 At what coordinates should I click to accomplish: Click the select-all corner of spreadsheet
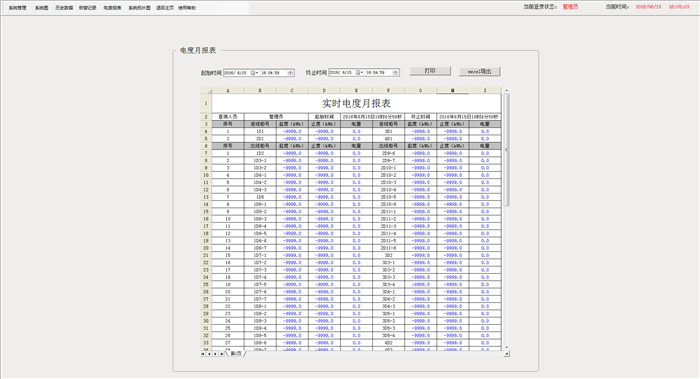tap(206, 91)
